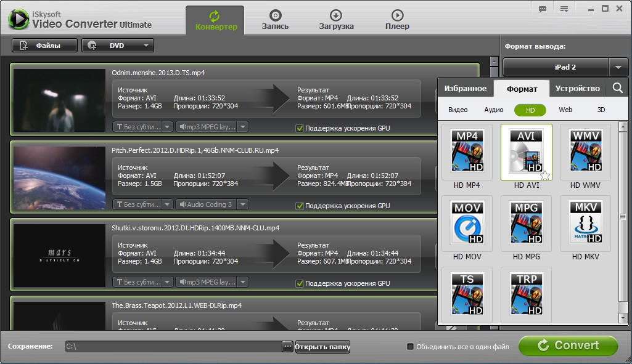
Task: Open Audio Coding 3 audio track dropdown
Action: click(x=243, y=204)
